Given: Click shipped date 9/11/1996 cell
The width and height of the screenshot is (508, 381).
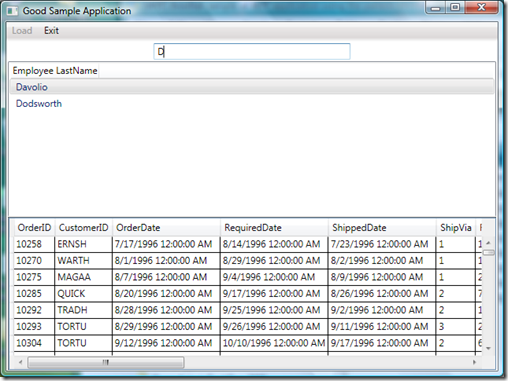Looking at the screenshot, I should coord(382,327).
